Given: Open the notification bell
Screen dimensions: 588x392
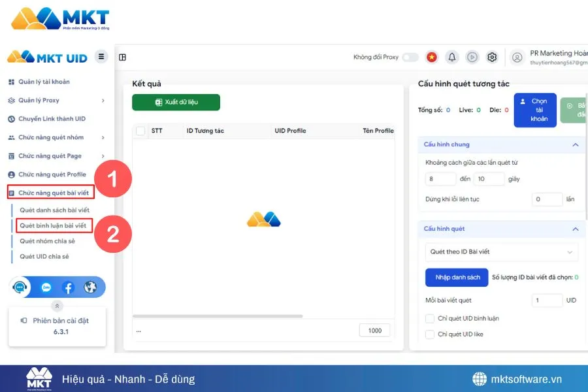Looking at the screenshot, I should click(x=451, y=57).
